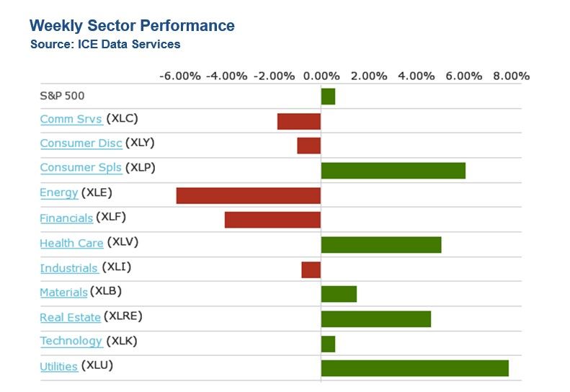Click the green Utilities performance bar
The image size is (570, 392).
(x=414, y=368)
